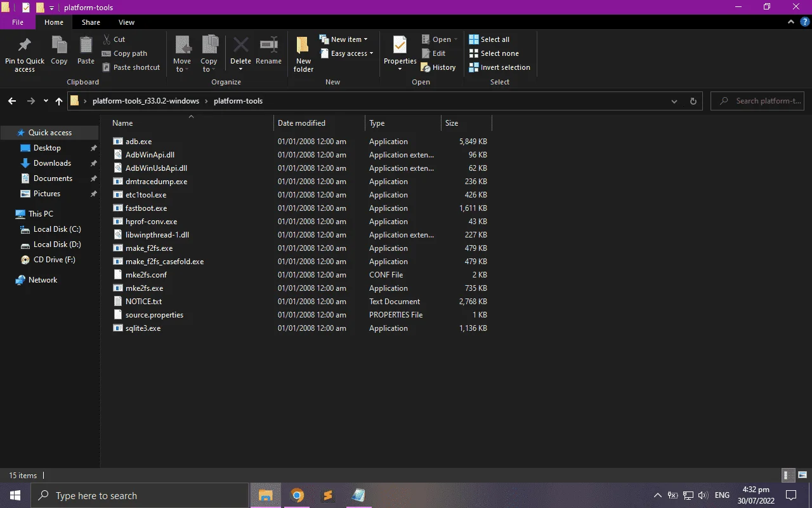Viewport: 812px width, 508px height.
Task: Open Local Disk (D:)
Action: [x=49, y=244]
